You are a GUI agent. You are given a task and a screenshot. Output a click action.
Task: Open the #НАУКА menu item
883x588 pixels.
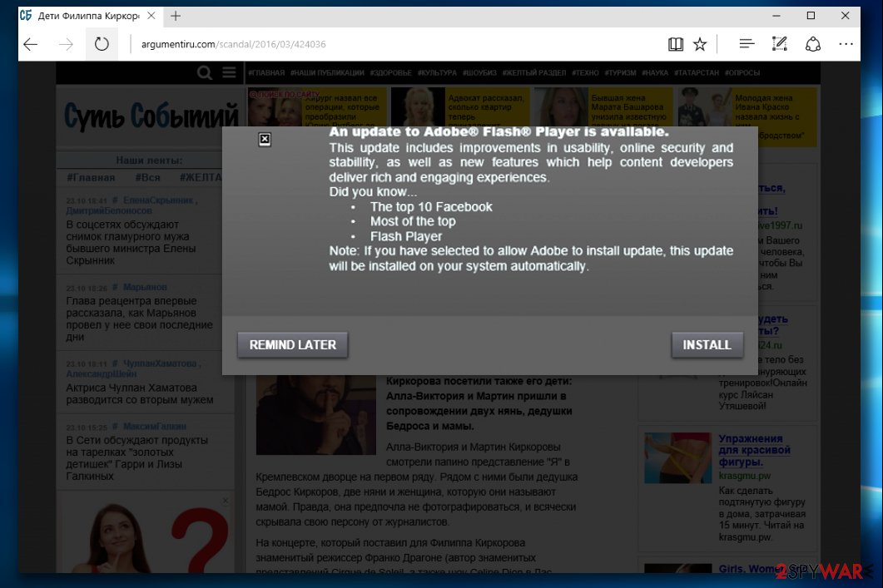pyautogui.click(x=655, y=73)
